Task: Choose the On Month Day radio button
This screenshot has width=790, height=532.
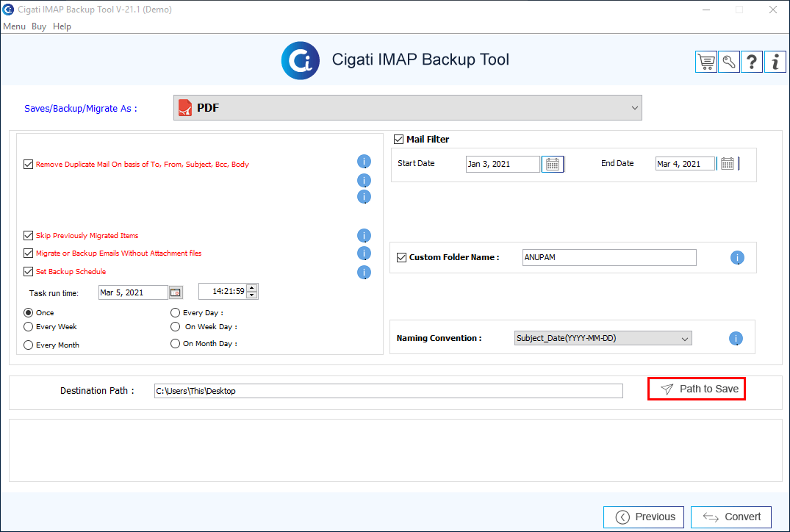Action: tap(176, 344)
